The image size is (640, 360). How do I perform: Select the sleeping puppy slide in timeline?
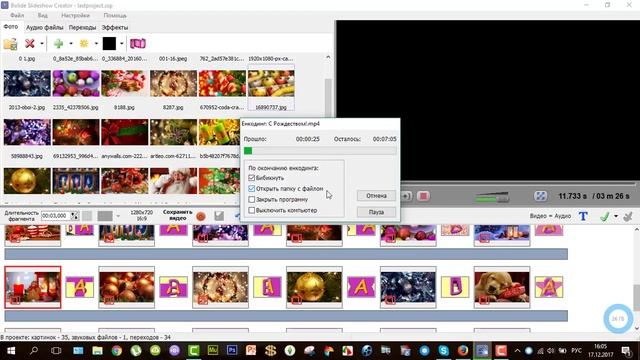pos(502,287)
